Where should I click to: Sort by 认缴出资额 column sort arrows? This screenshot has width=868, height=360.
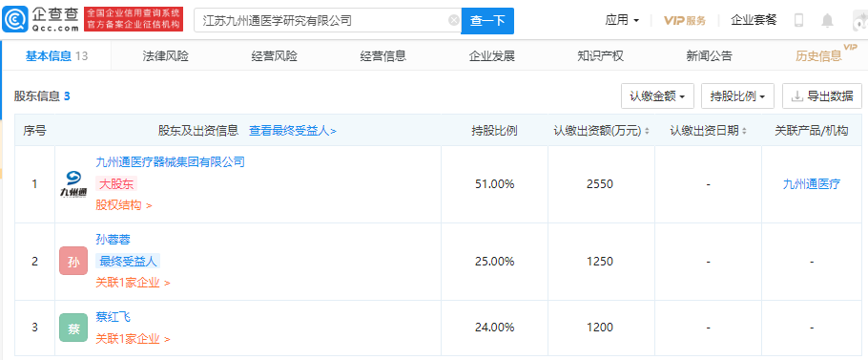[x=647, y=131]
